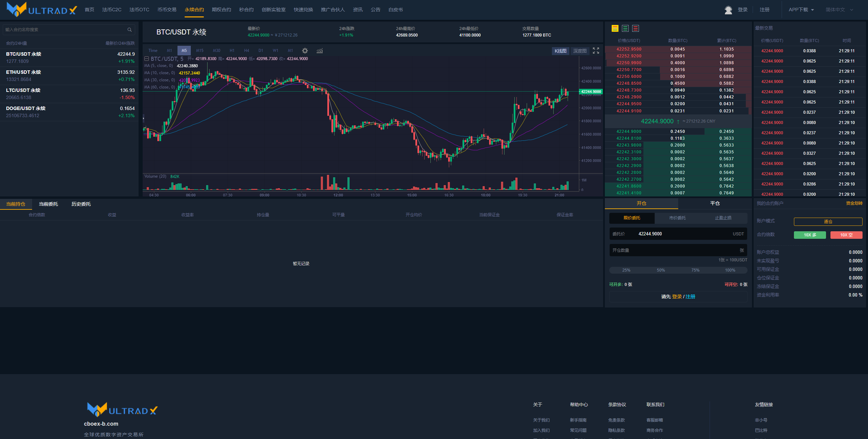This screenshot has width=868, height=439.
Task: Show combined order book view icon
Action: pos(615,29)
